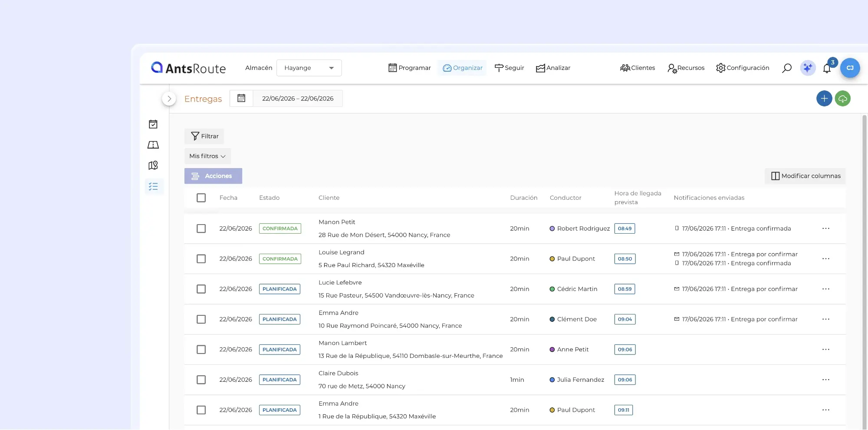Screen dimensions: 868x430
Task: Select the Organizar tab
Action: tap(463, 68)
